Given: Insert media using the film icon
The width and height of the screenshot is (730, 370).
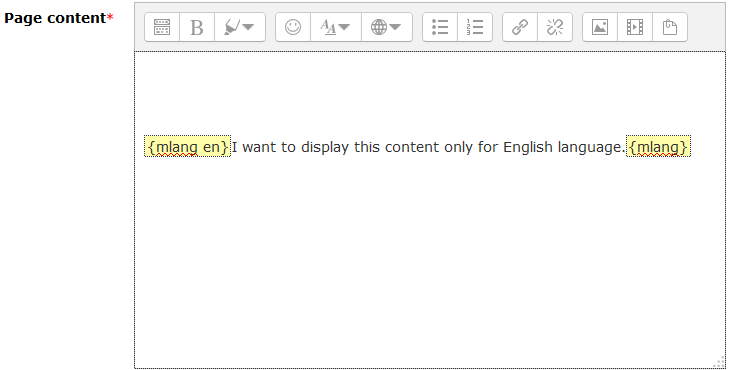Looking at the screenshot, I should [x=635, y=27].
